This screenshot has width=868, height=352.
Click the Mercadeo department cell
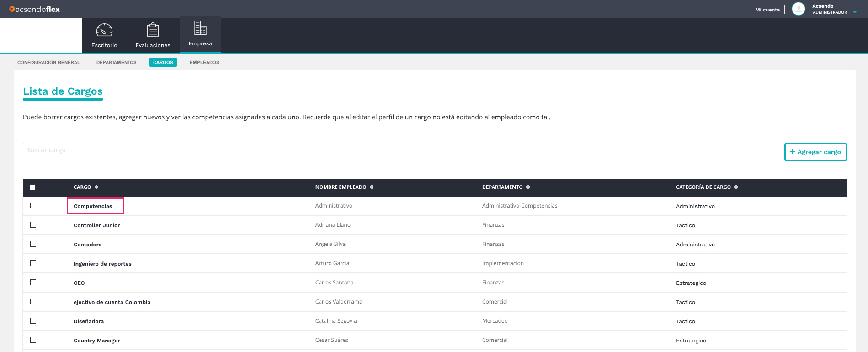coord(495,321)
